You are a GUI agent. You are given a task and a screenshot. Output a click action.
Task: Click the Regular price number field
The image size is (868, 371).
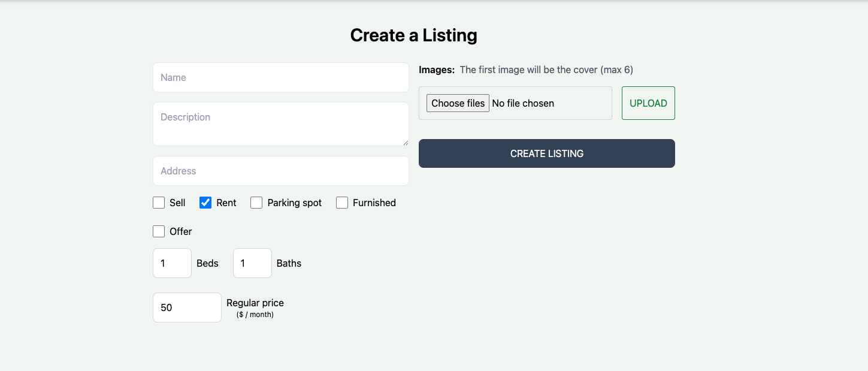tap(187, 307)
